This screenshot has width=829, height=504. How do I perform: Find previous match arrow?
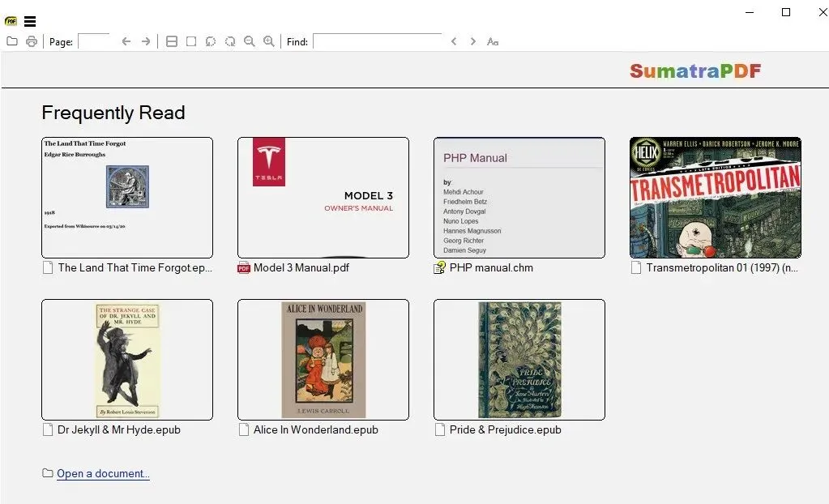[x=454, y=41]
